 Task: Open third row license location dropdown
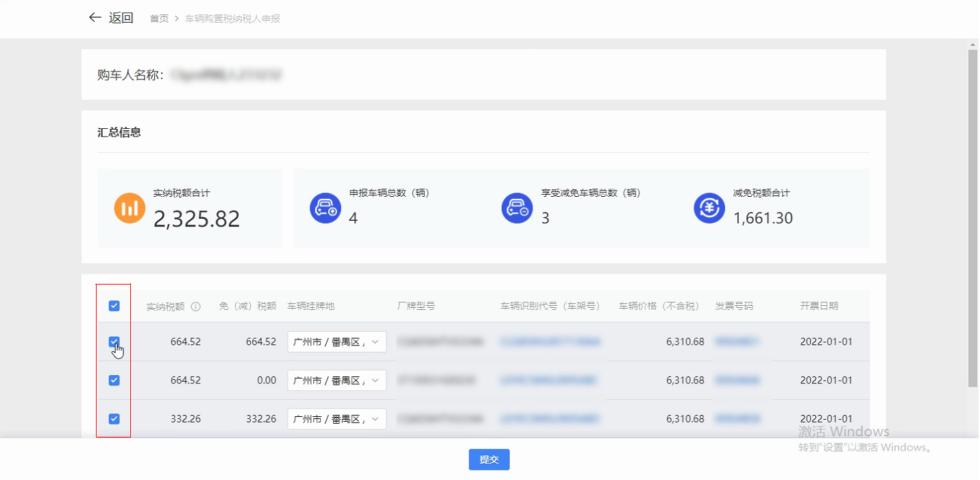pos(336,418)
